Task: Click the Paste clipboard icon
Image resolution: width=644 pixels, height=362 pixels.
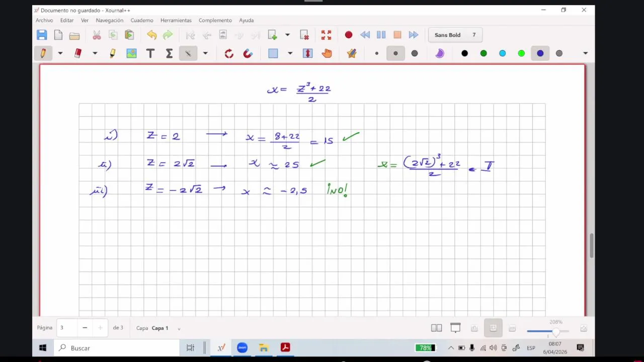Action: click(x=129, y=35)
